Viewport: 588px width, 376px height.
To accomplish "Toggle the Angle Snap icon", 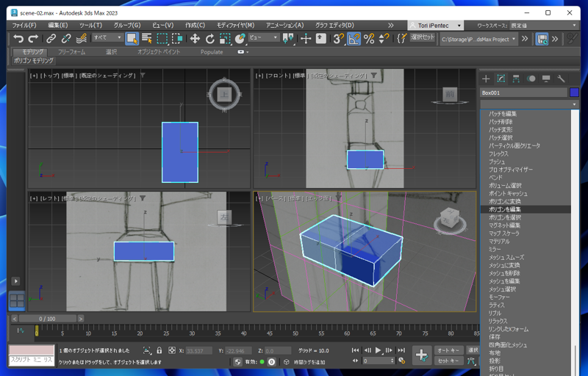I will point(354,38).
